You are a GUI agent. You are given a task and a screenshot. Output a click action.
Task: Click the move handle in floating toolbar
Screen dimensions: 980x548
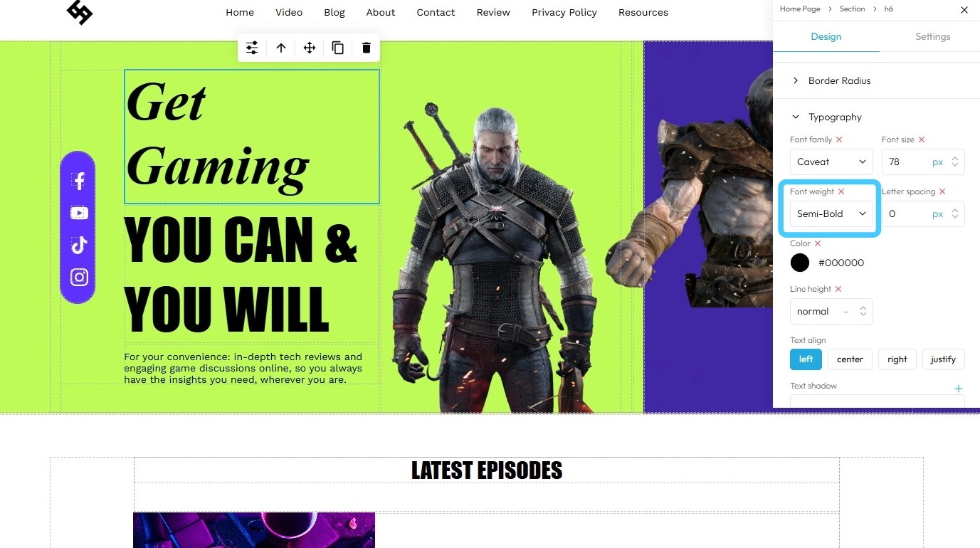(310, 48)
